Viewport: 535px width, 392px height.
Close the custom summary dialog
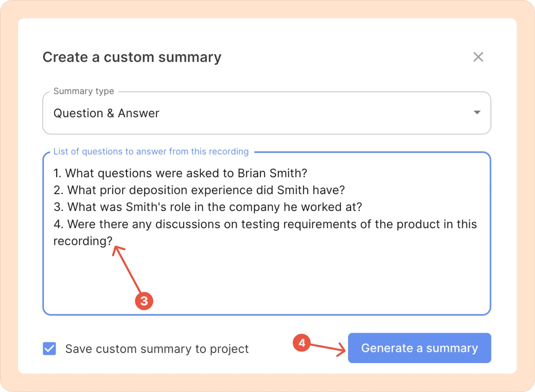[x=478, y=57]
